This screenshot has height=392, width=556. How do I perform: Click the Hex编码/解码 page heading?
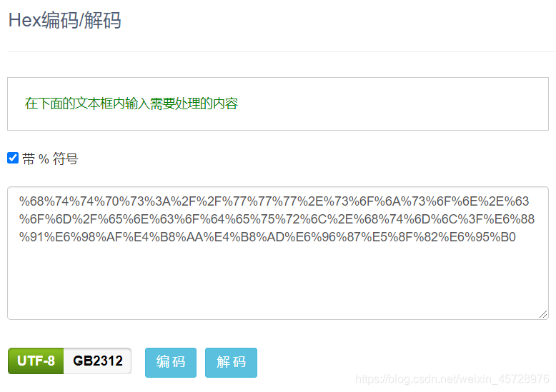coord(65,20)
